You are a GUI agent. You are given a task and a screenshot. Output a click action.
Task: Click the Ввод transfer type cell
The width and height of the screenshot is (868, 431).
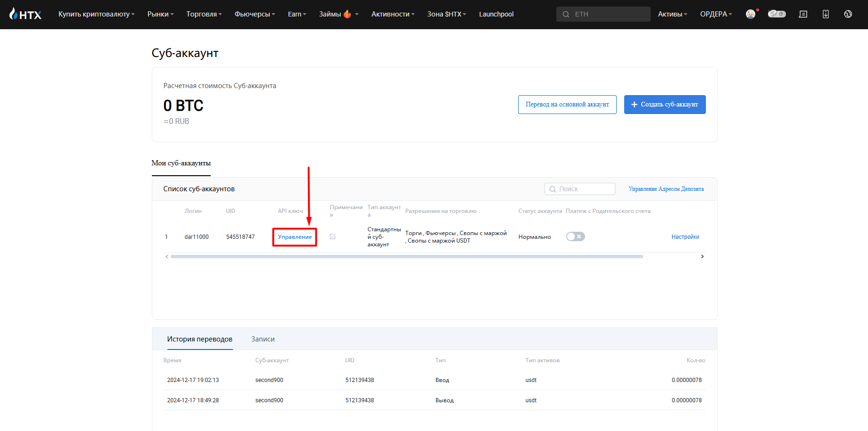(442, 380)
